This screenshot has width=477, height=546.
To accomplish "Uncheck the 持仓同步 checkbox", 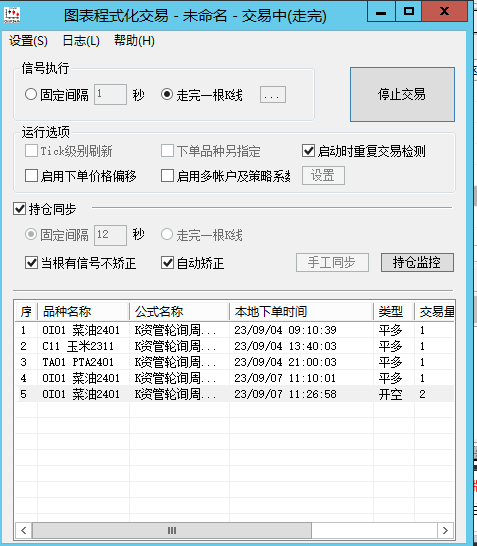I will click(x=19, y=209).
